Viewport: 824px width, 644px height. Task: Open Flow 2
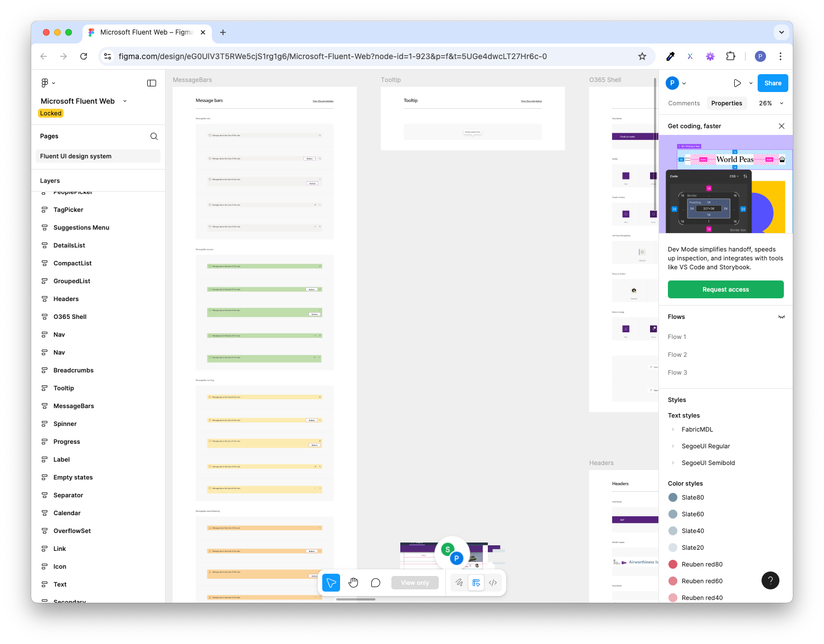click(x=677, y=355)
